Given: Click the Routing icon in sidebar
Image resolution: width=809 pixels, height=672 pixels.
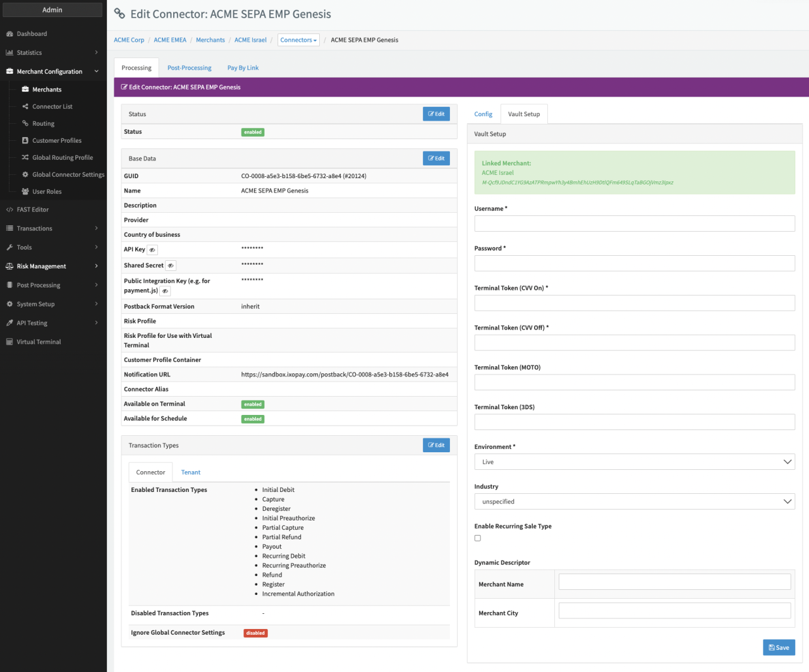Looking at the screenshot, I should click(x=25, y=124).
